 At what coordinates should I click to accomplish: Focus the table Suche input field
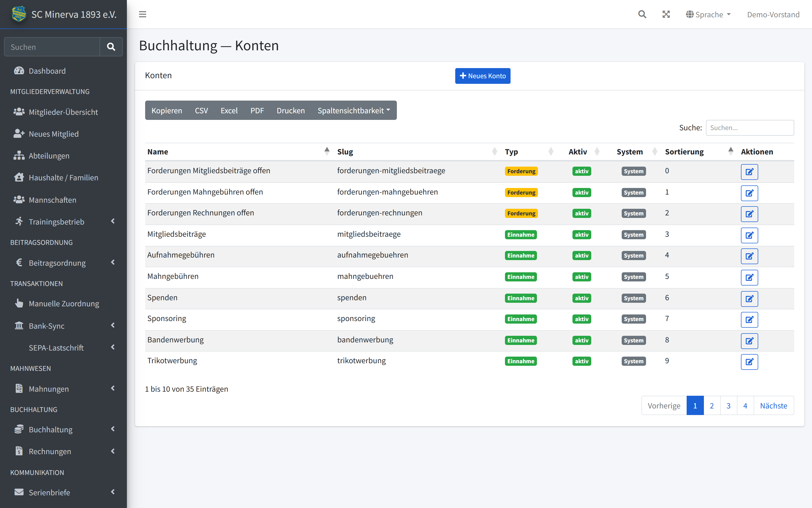(x=750, y=128)
